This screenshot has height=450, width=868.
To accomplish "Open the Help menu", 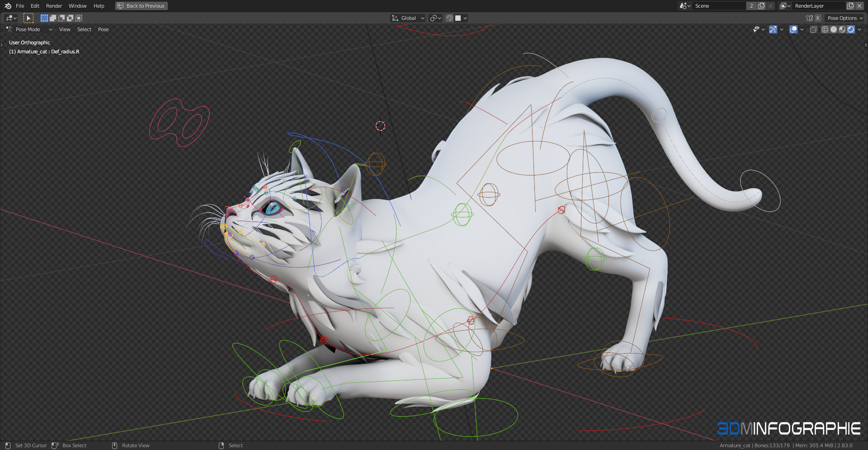I will coord(99,6).
